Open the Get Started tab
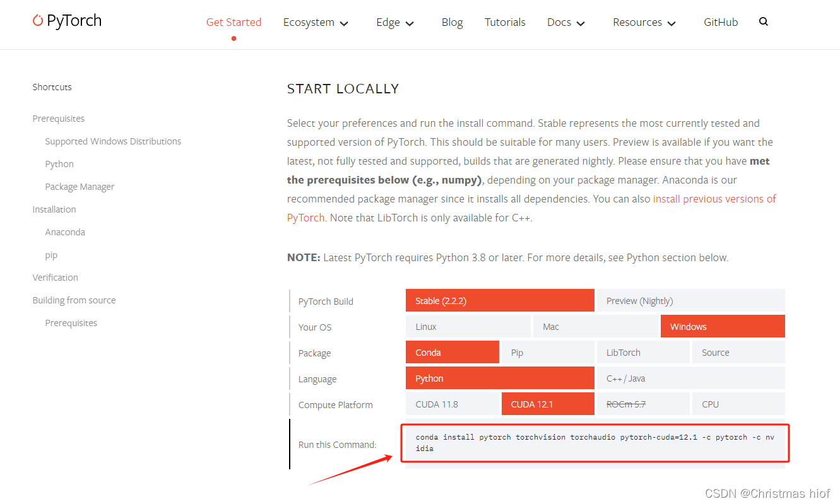This screenshot has width=840, height=504. click(234, 22)
